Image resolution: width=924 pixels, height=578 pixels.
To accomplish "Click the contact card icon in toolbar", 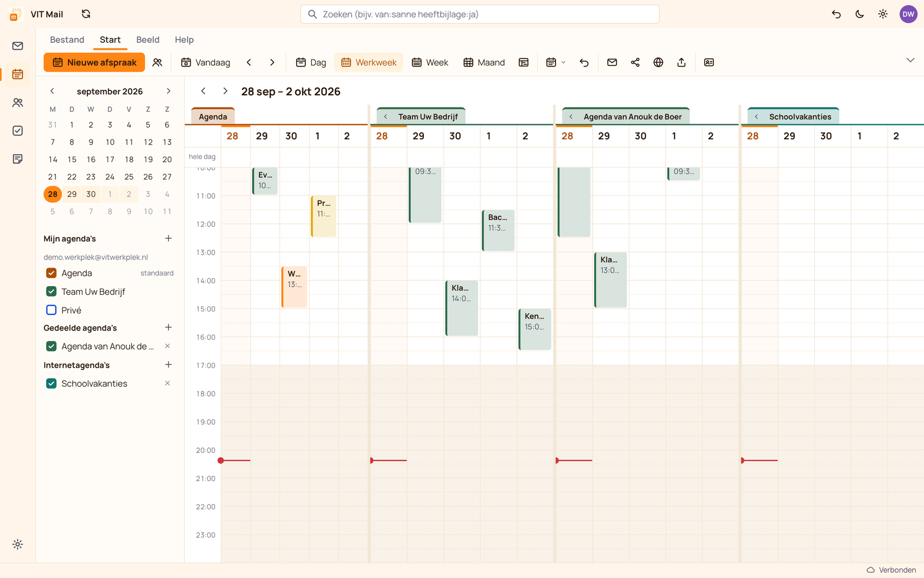I will tap(709, 62).
